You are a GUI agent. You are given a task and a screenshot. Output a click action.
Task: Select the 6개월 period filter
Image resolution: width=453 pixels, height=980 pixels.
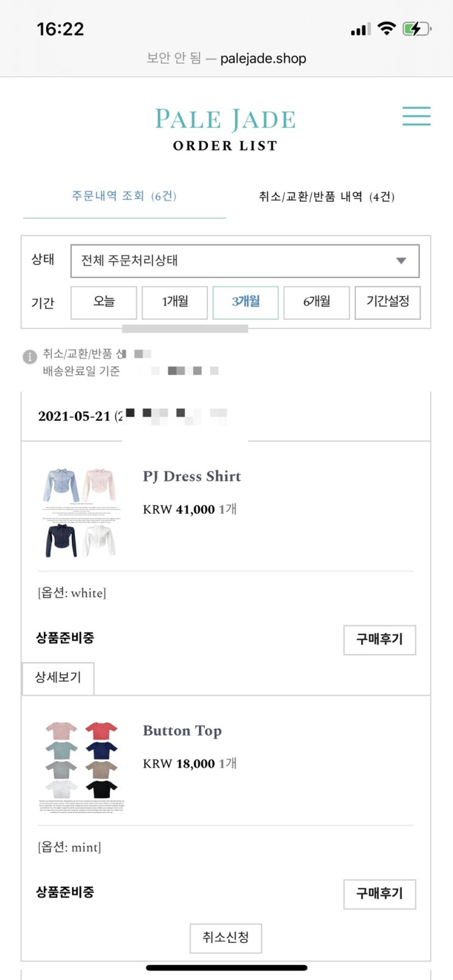tap(316, 302)
